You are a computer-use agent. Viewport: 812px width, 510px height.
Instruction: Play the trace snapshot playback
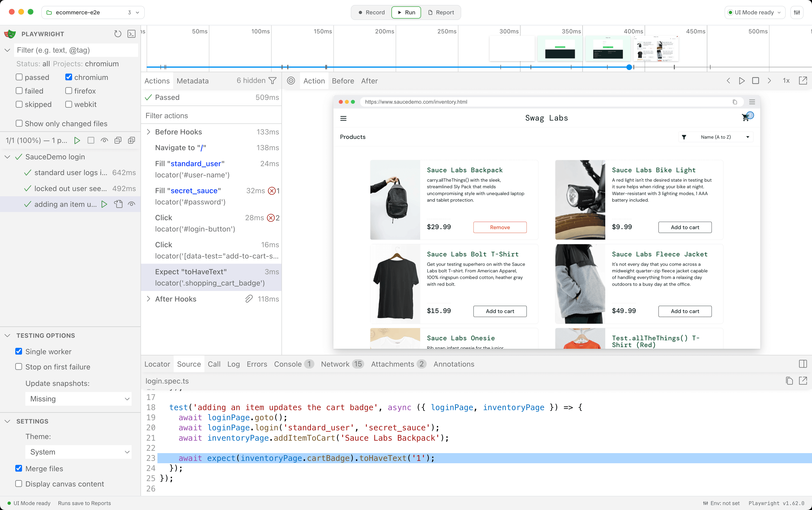pos(742,81)
